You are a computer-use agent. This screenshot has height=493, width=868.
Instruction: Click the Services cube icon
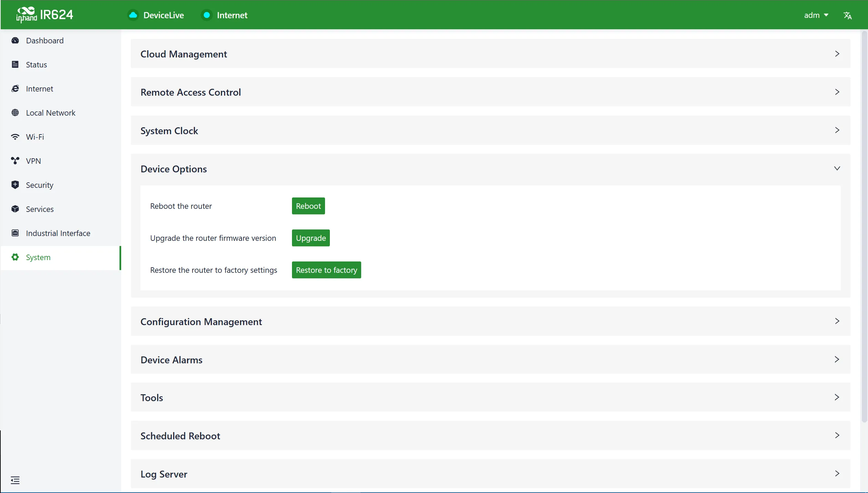(15, 209)
